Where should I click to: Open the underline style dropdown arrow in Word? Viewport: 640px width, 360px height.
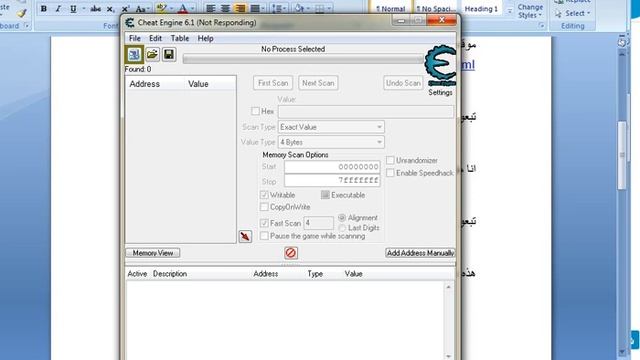click(x=84, y=9)
